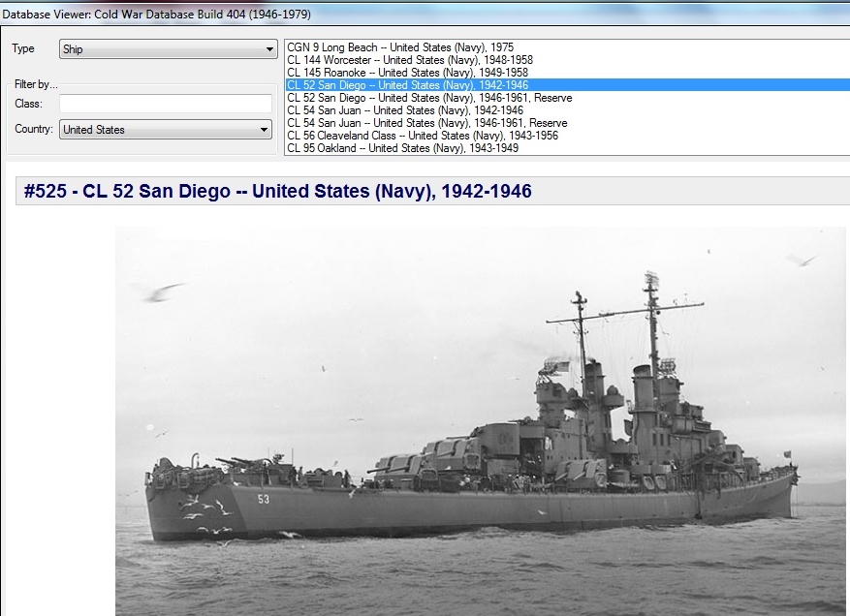Click the Database Viewer window title
The height and width of the screenshot is (616, 850).
156,15
